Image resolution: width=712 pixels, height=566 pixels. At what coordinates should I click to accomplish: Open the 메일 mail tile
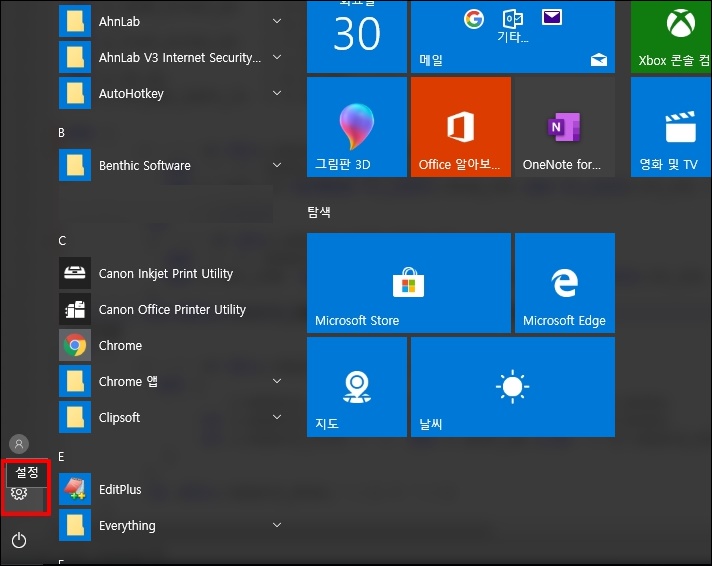coord(513,36)
